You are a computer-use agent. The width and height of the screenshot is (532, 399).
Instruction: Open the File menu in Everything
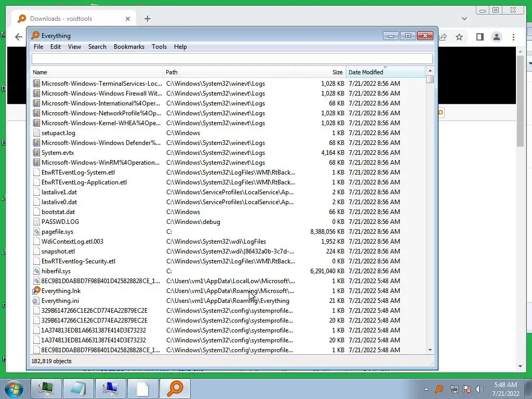point(38,47)
